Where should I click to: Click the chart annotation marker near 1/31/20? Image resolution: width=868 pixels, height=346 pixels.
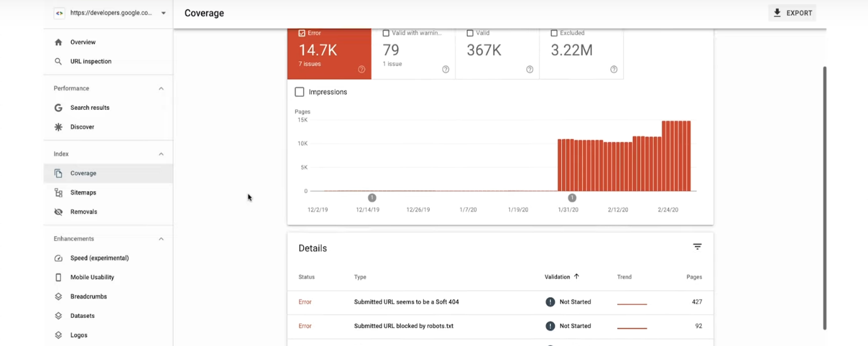(x=572, y=198)
